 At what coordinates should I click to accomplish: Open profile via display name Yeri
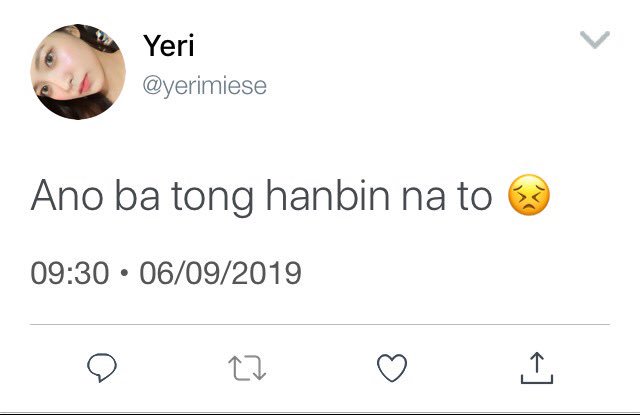pyautogui.click(x=169, y=46)
